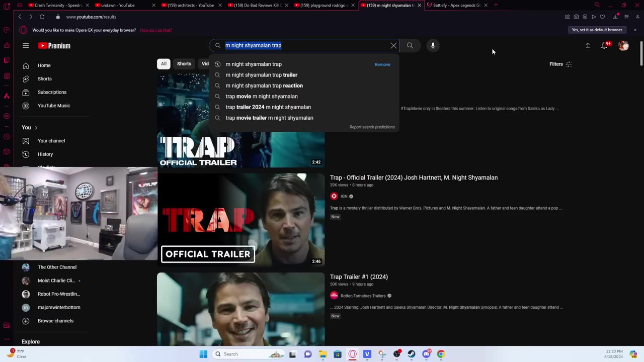Screen dimensions: 644x362
Task: Select the All filter chip
Action: [x=164, y=64]
